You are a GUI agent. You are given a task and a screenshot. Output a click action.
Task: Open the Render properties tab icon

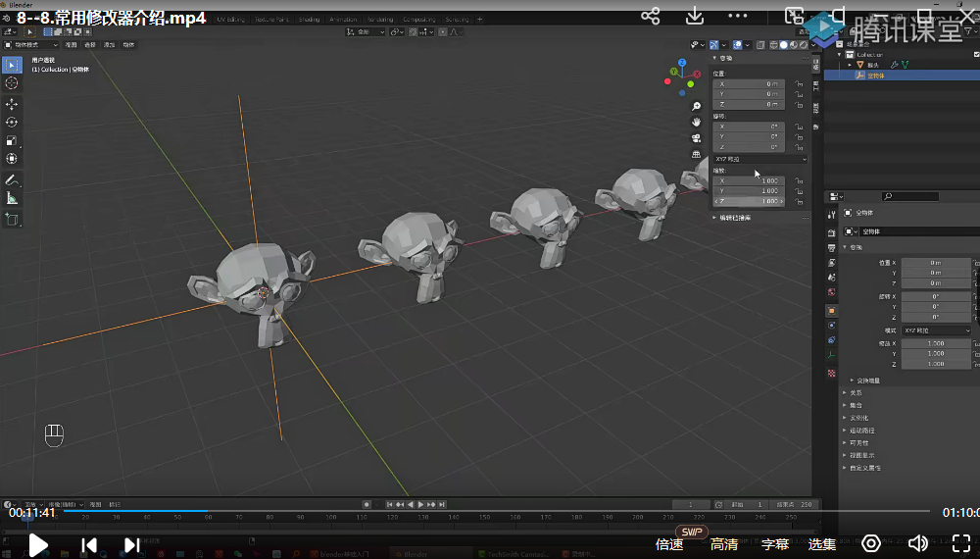click(x=831, y=232)
